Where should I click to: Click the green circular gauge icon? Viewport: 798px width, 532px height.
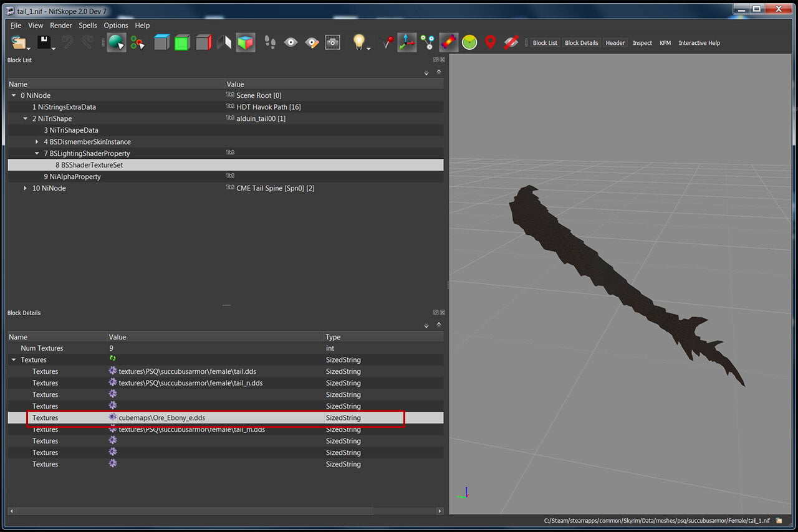point(469,42)
